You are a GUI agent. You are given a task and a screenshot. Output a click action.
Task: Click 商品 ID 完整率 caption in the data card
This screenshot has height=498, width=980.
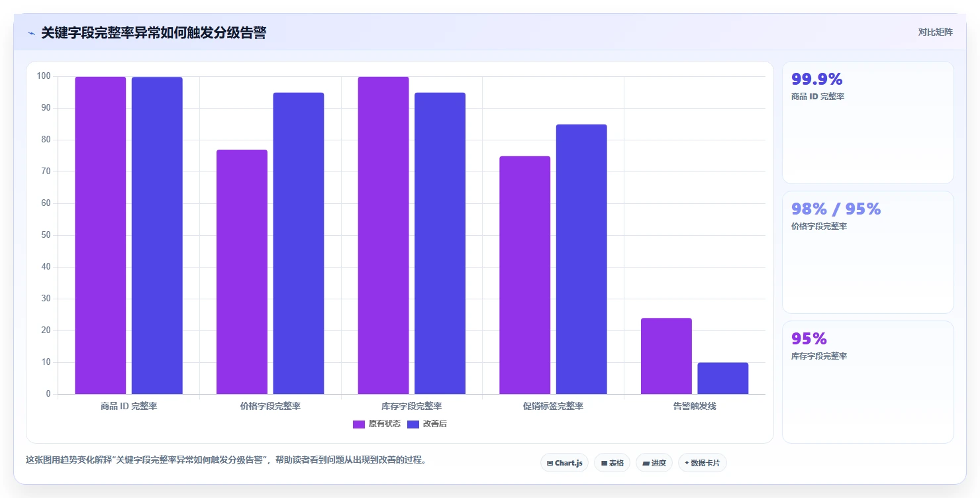tap(818, 97)
